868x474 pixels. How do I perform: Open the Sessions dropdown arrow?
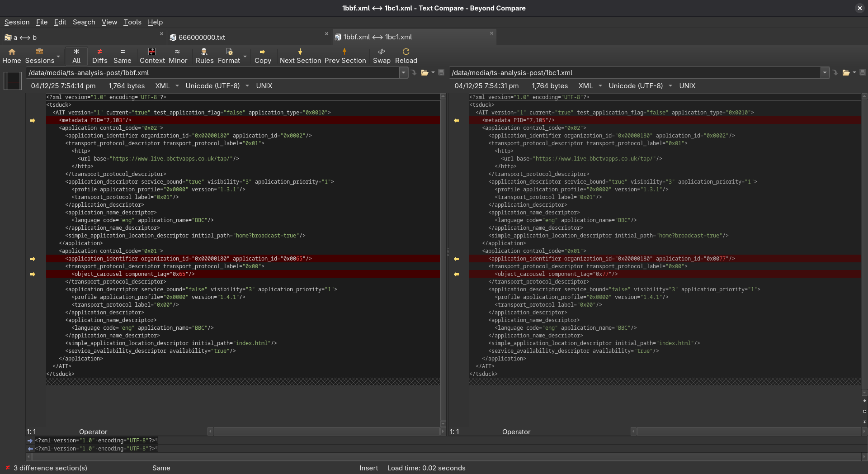click(58, 57)
